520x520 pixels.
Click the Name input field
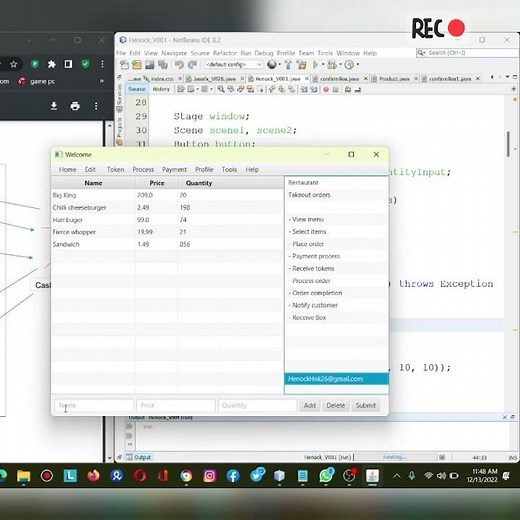click(x=94, y=405)
